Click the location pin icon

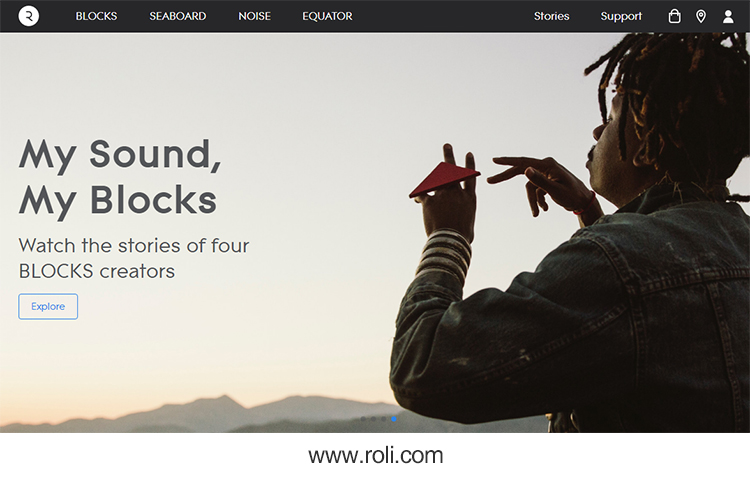(701, 17)
